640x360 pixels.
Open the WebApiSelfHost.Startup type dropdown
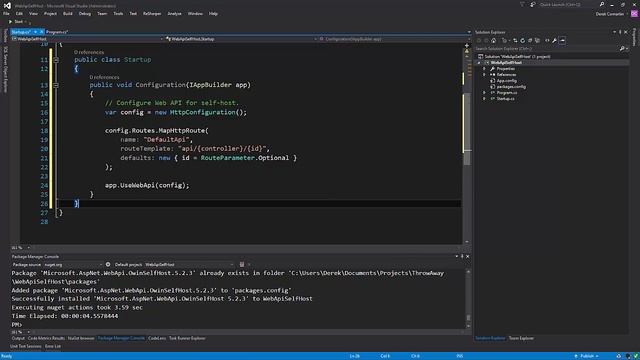click(241, 39)
